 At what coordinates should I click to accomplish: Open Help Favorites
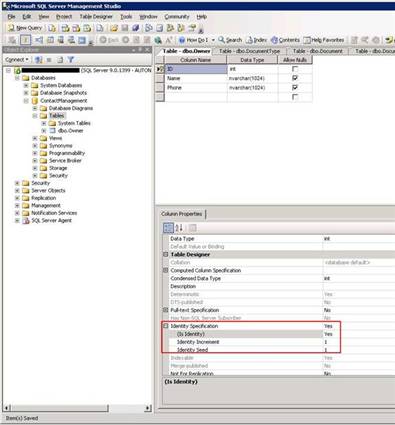(324, 40)
